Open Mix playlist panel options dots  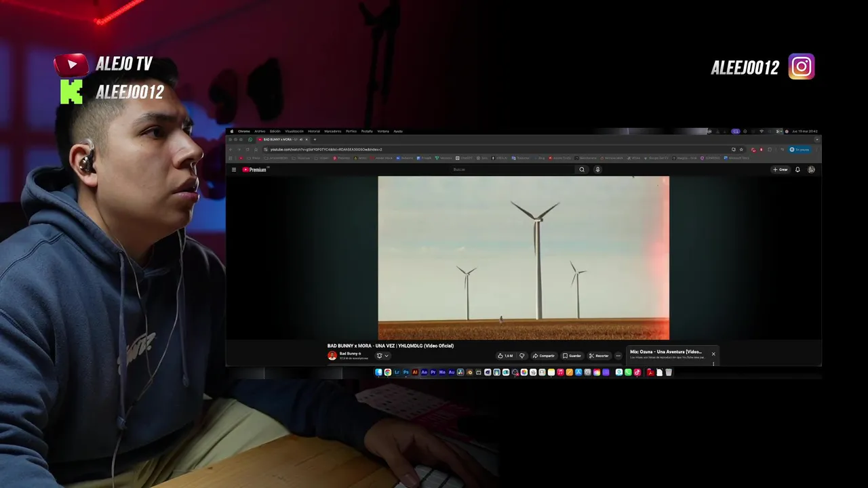(713, 363)
